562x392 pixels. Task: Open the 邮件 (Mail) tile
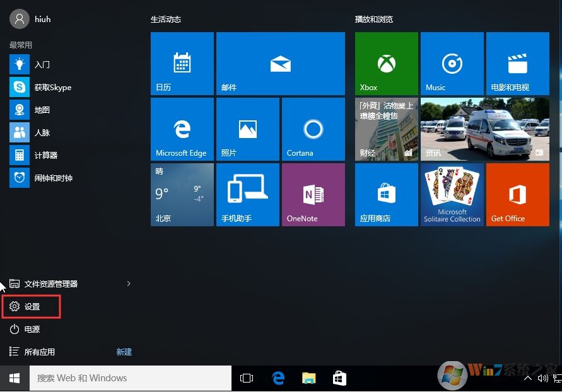click(x=280, y=63)
